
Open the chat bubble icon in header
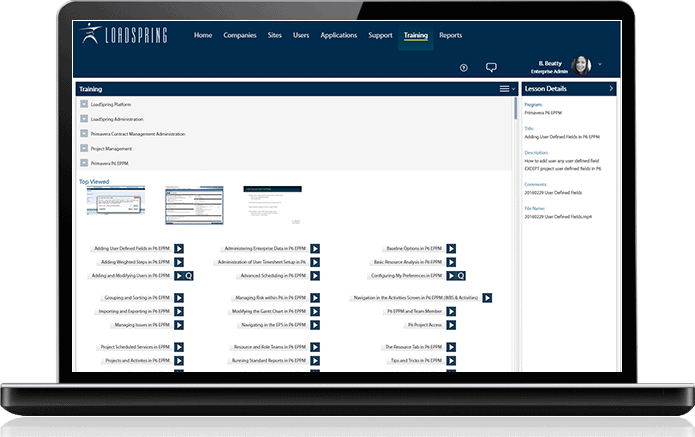pyautogui.click(x=491, y=67)
